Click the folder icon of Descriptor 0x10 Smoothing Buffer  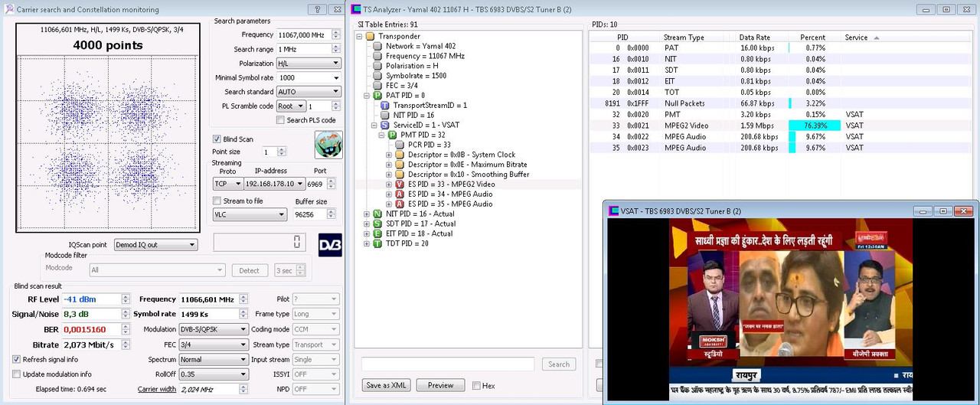[400, 175]
